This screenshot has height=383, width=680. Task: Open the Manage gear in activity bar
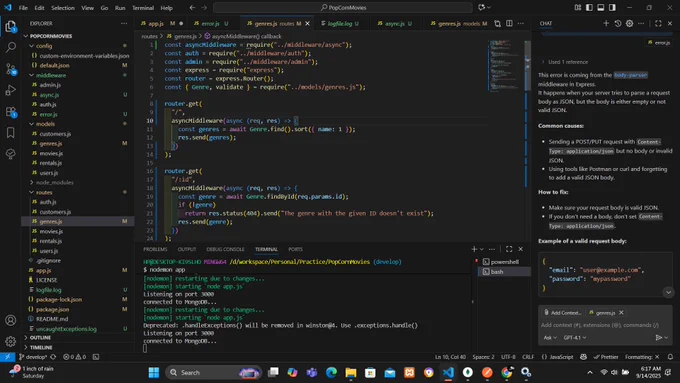10,341
